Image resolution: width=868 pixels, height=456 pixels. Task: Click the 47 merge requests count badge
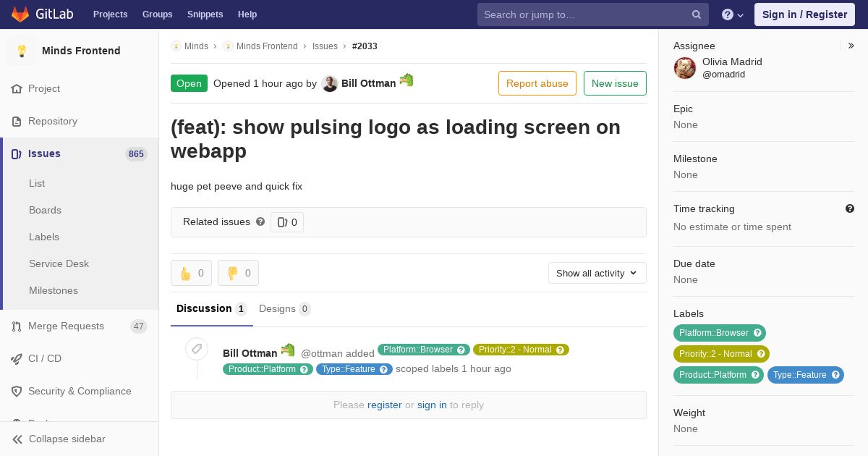tap(139, 326)
